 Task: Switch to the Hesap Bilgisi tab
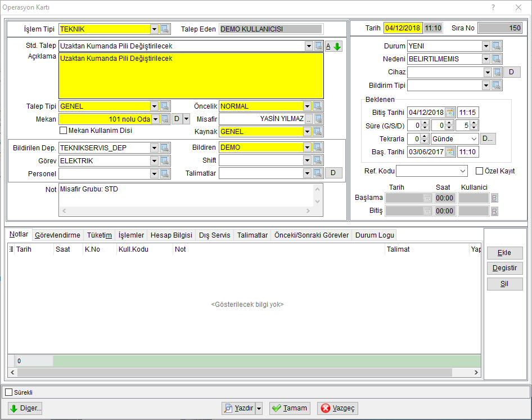(x=172, y=235)
